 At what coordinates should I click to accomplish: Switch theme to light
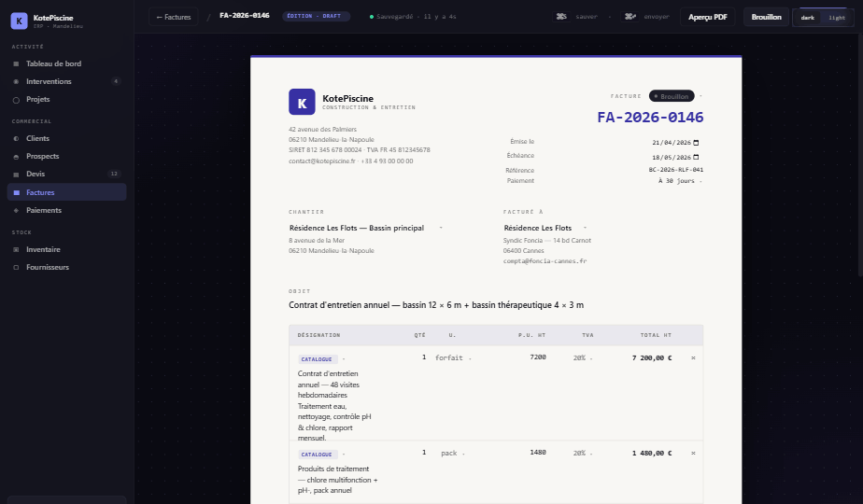coord(837,18)
